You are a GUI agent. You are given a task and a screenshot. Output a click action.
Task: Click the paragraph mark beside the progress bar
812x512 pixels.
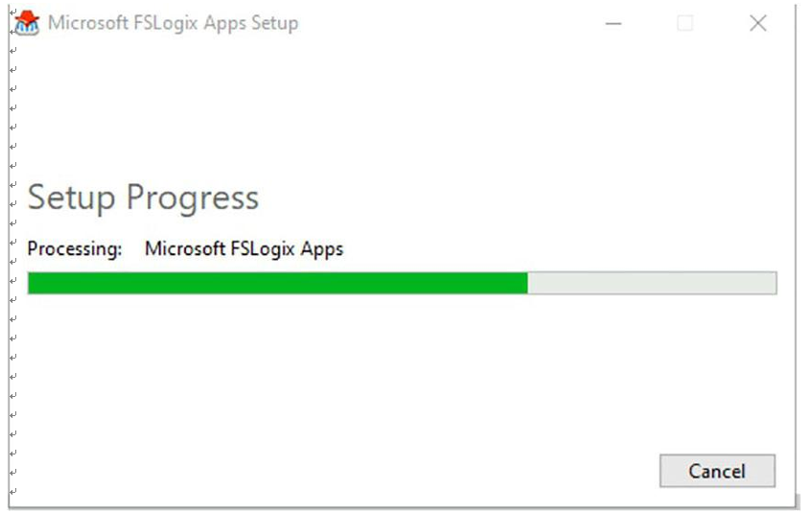click(13, 281)
